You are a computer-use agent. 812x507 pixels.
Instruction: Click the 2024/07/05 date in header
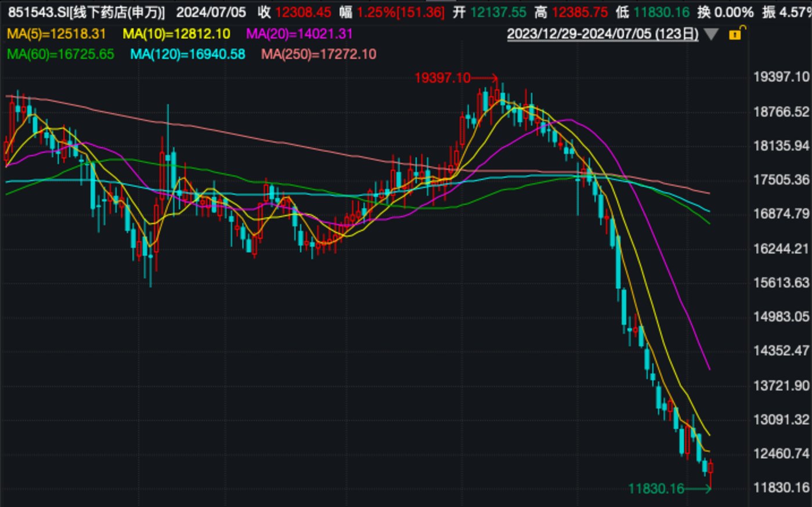[x=211, y=12]
